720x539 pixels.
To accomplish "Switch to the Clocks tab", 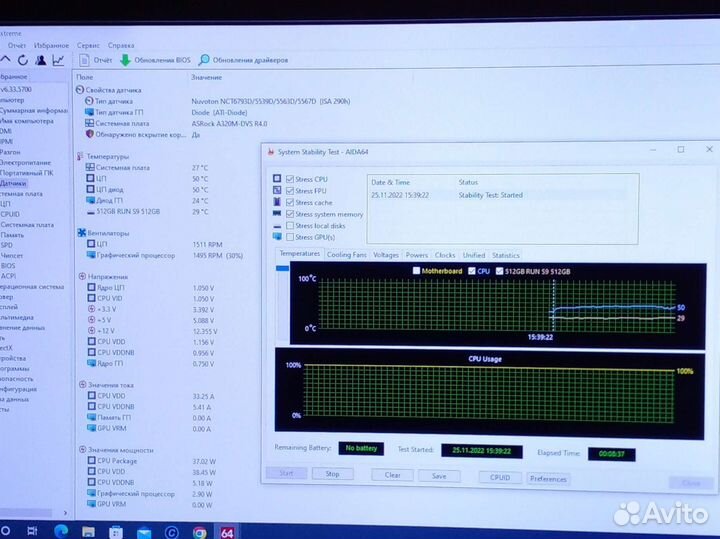I will click(445, 255).
